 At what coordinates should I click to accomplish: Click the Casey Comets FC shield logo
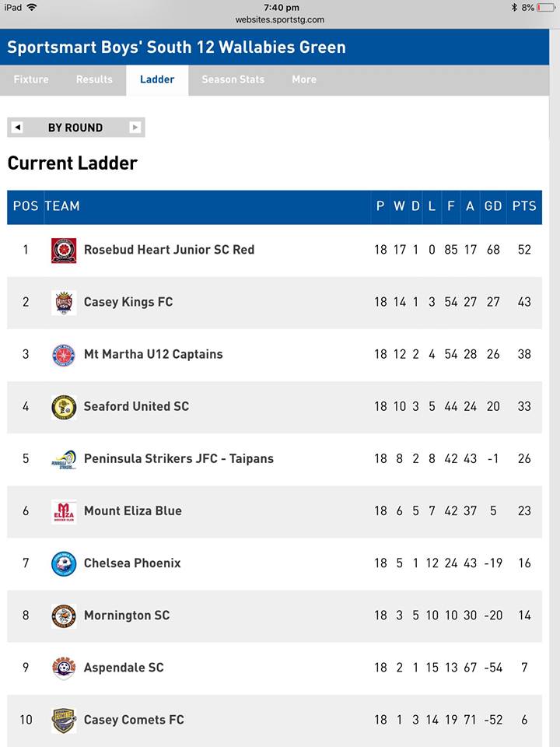[64, 721]
